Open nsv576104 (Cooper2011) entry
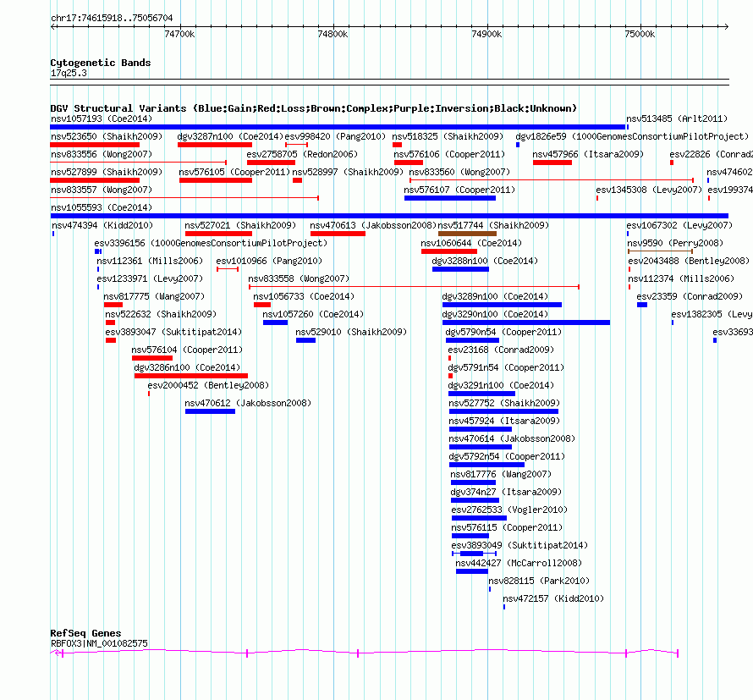Viewport: 753px width, 700px height. pyautogui.click(x=187, y=350)
